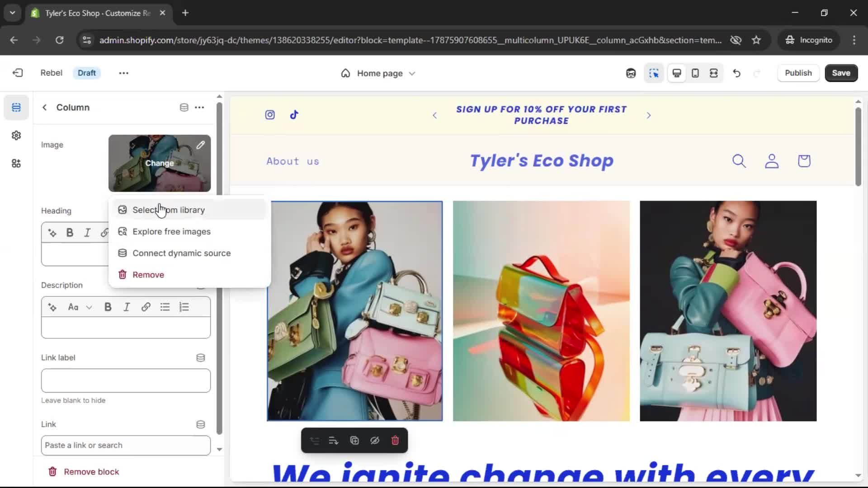Switch to mobile preview view
868x488 pixels.
pyautogui.click(x=695, y=73)
